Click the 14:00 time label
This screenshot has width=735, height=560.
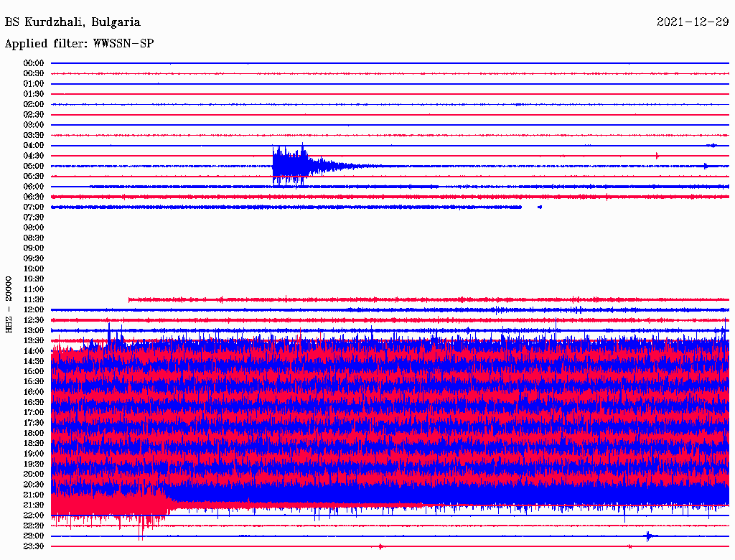pyautogui.click(x=34, y=351)
